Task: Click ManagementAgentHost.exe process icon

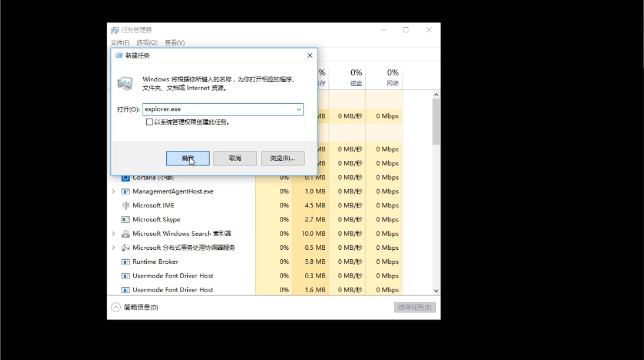Action: (126, 191)
